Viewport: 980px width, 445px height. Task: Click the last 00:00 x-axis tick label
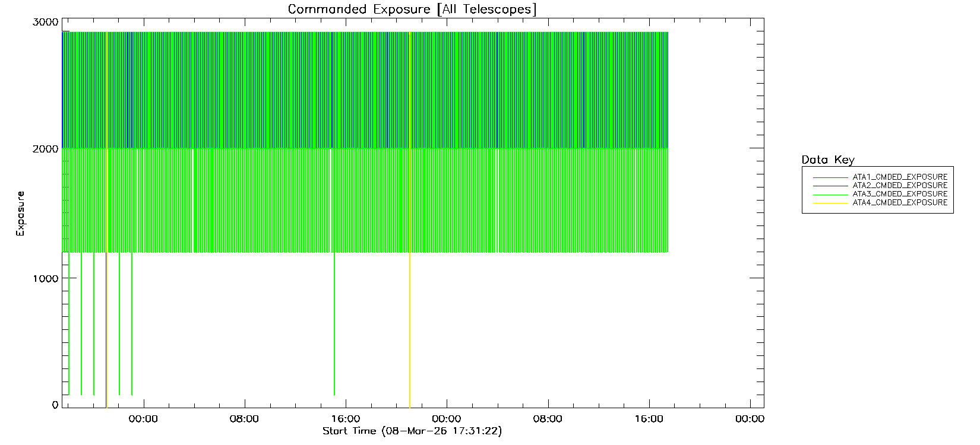pyautogui.click(x=750, y=419)
